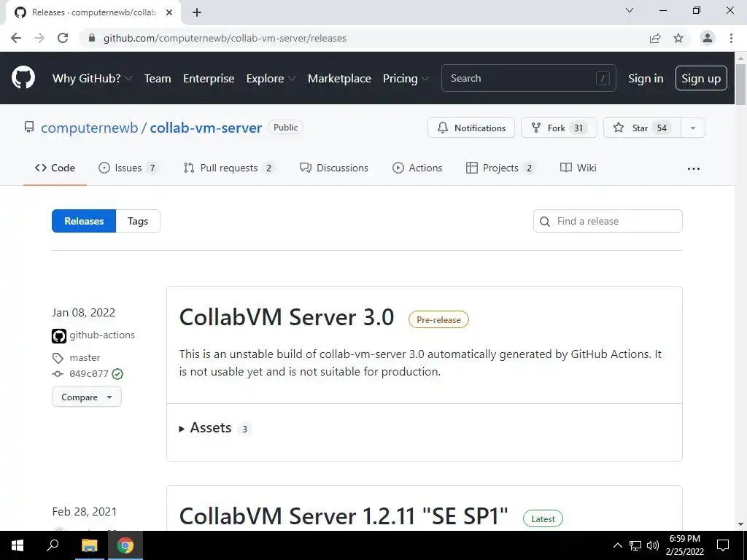Reload the page with the refresh icon
747x560 pixels.
[63, 38]
